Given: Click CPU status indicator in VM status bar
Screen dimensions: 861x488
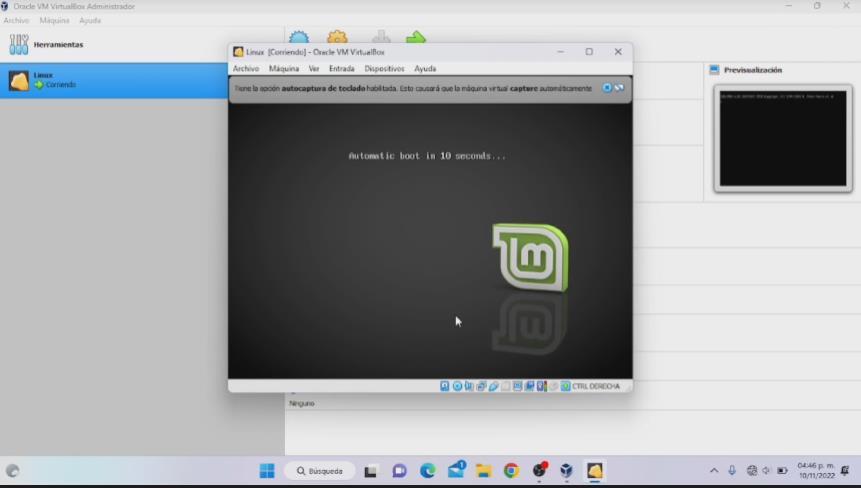Looking at the screenshot, I should click(x=541, y=386).
